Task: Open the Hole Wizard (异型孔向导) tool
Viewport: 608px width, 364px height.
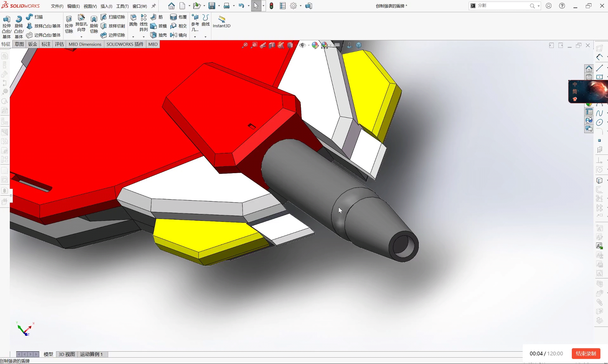Action: pyautogui.click(x=81, y=23)
